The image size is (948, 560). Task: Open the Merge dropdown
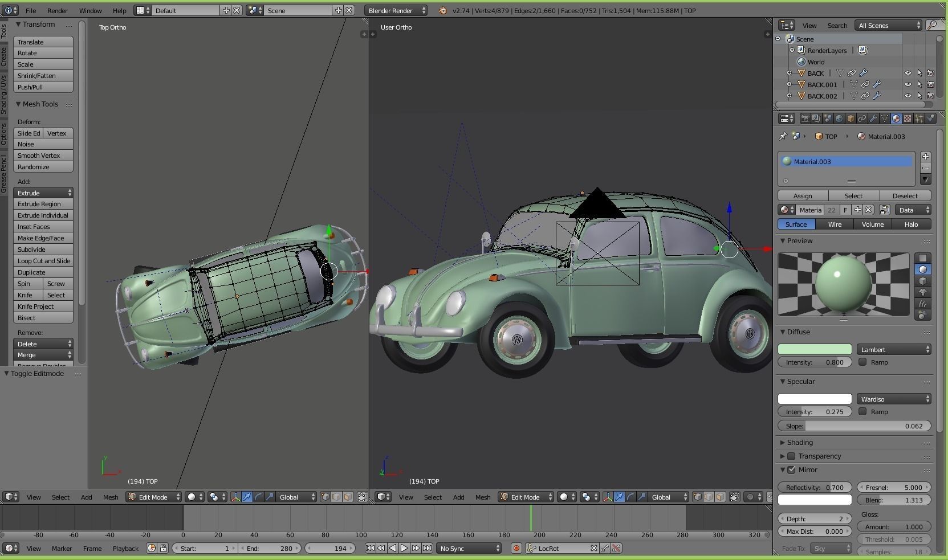(43, 354)
